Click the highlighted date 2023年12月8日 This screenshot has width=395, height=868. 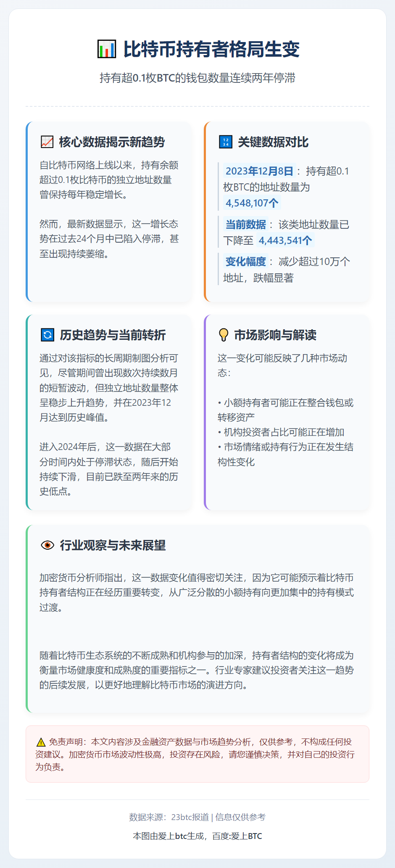(x=259, y=171)
